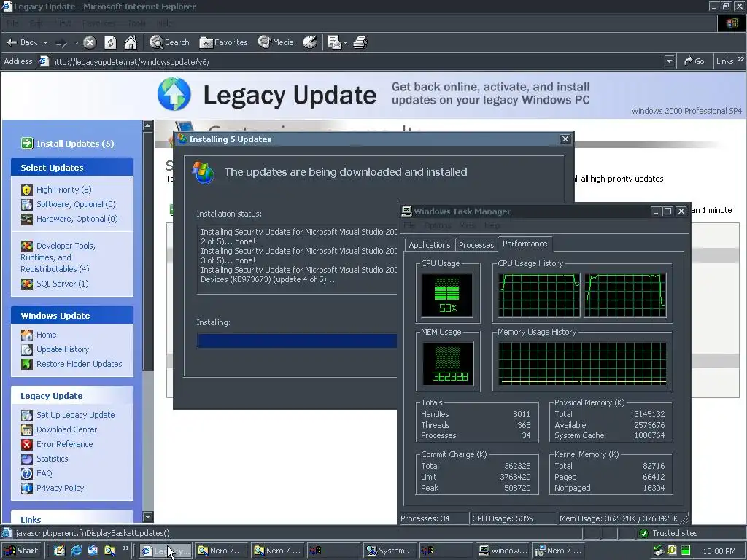Select the Performance tab in Task Manager
The image size is (747, 560).
pos(525,244)
